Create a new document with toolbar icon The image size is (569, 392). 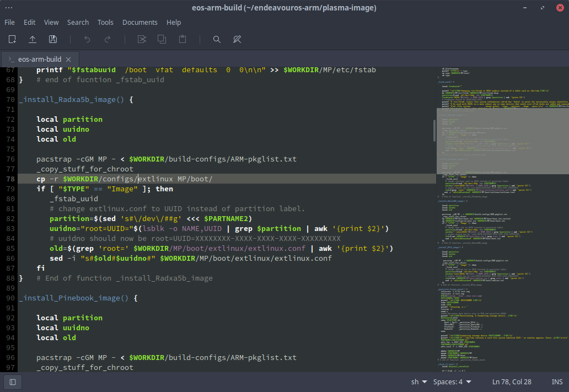pos(12,39)
